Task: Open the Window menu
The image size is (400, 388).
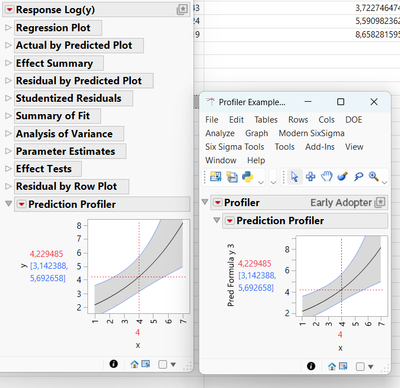Action: pos(221,160)
